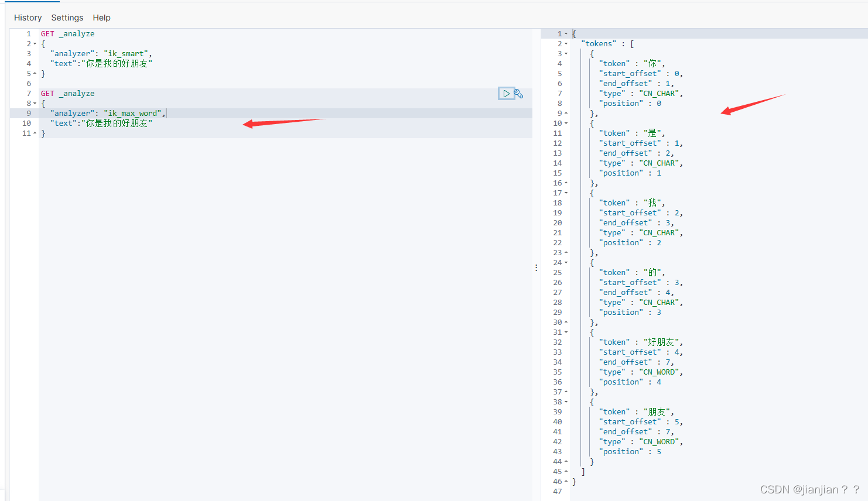Toggle fold marker at response line 45

(x=566, y=472)
